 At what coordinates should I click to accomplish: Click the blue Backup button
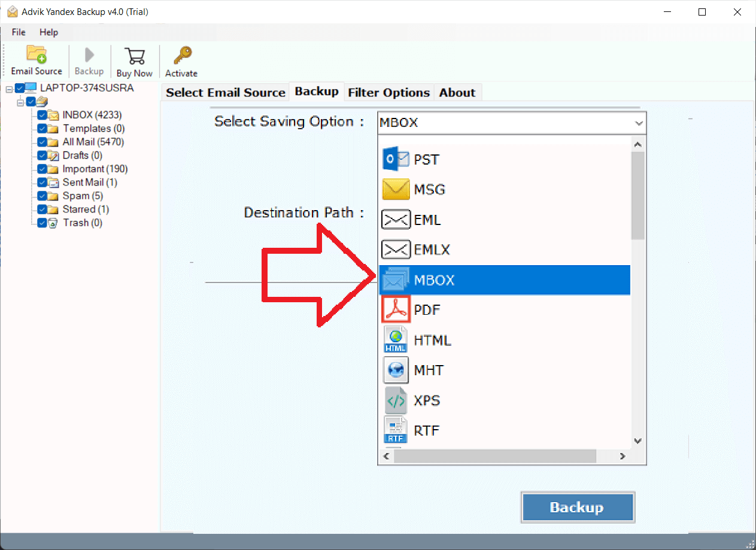[x=578, y=508]
